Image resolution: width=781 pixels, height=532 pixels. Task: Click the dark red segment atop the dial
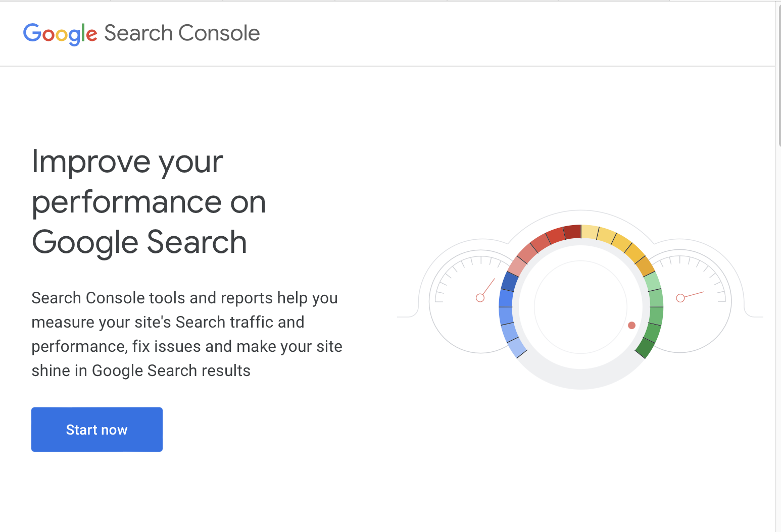click(572, 232)
